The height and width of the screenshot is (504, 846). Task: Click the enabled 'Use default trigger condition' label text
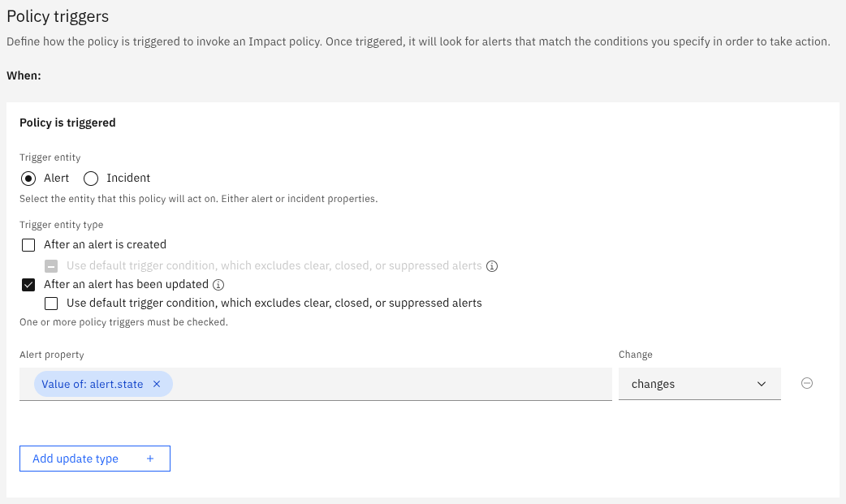[274, 303]
